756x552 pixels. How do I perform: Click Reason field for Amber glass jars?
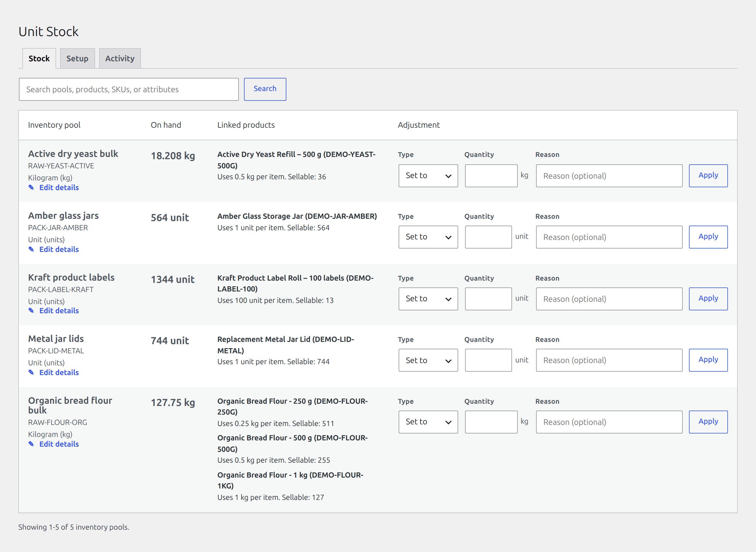pyautogui.click(x=609, y=237)
